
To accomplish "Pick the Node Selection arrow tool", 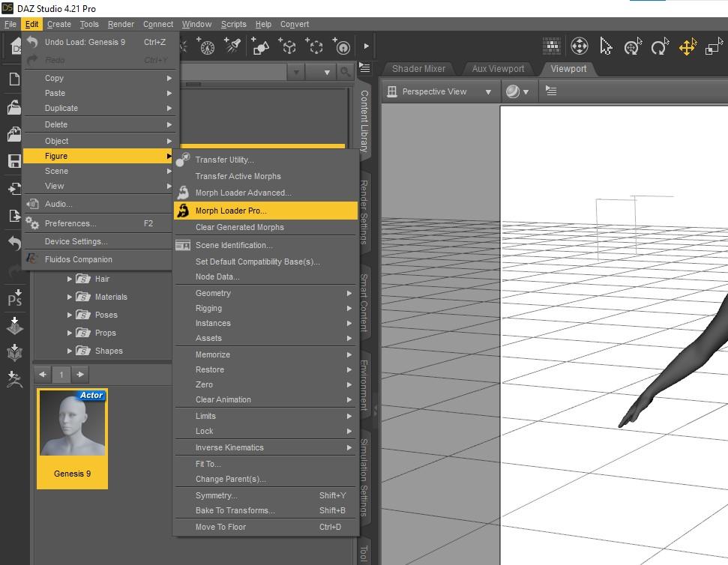I will point(606,46).
